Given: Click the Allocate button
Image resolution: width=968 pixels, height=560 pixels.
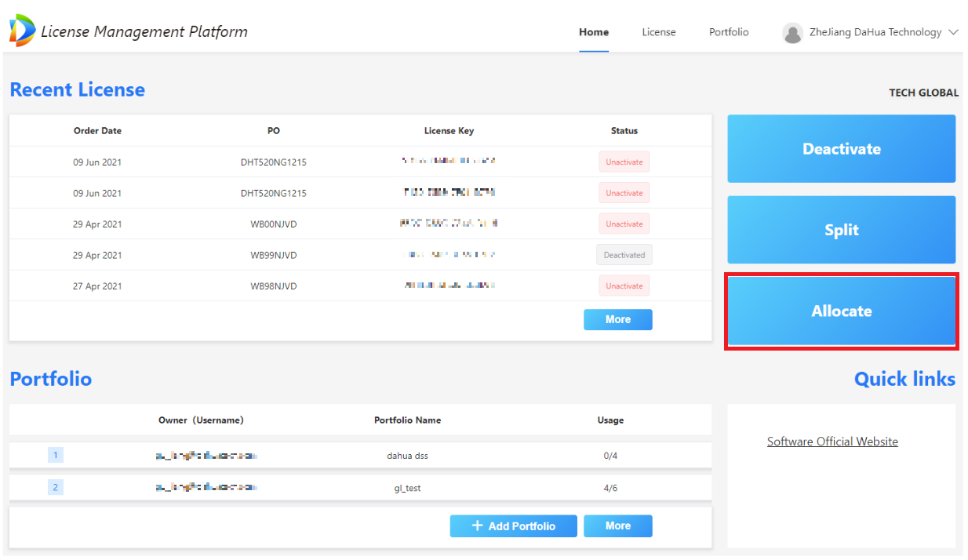Looking at the screenshot, I should pos(842,311).
